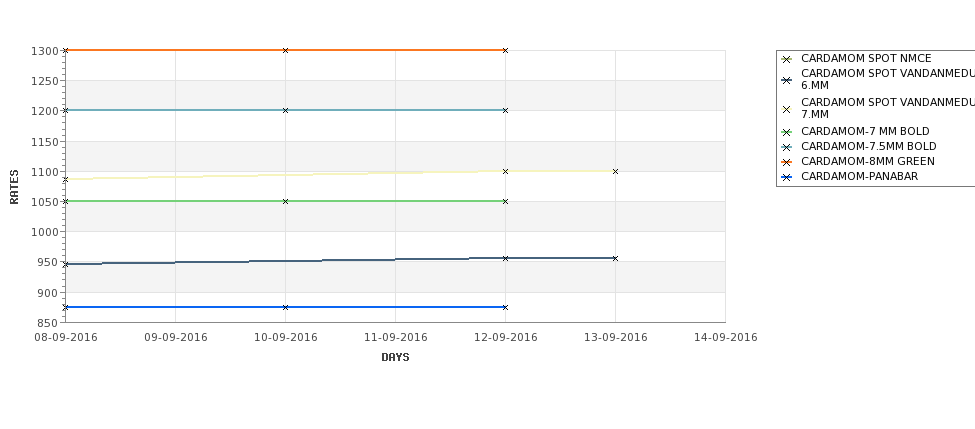Click the green 1050 data point at 10-09-2016
This screenshot has height=429, width=975.
coord(285,201)
